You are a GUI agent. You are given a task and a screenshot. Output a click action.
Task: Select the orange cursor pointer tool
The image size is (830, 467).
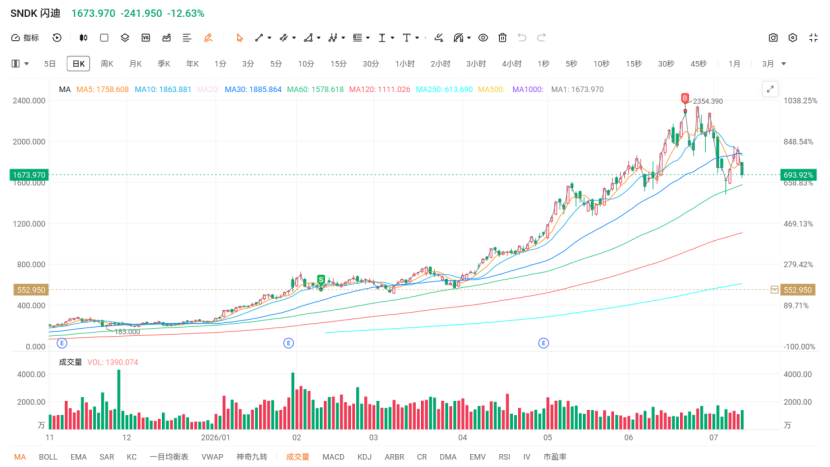239,38
